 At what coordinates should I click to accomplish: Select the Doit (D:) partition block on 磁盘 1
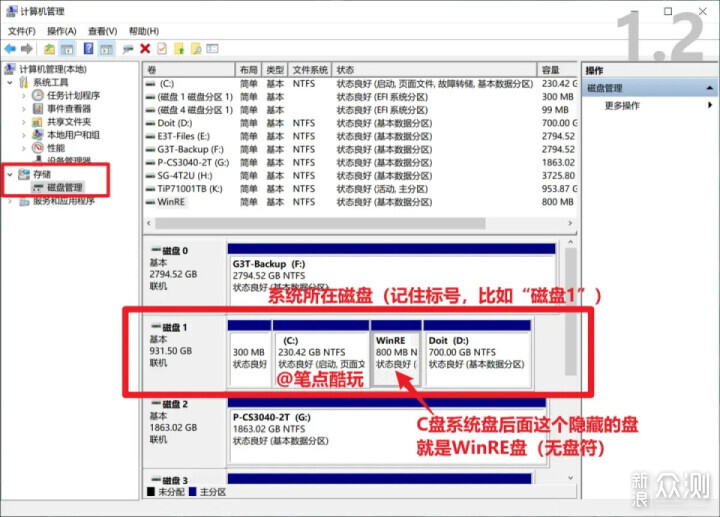[x=478, y=354]
